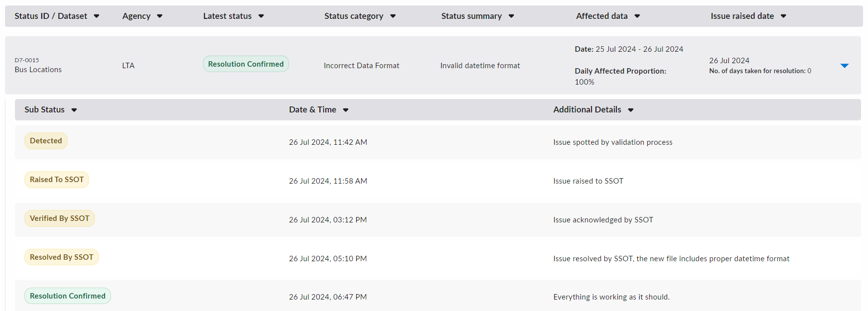Select the Raised To SSOT badge
The image size is (868, 311).
[57, 180]
